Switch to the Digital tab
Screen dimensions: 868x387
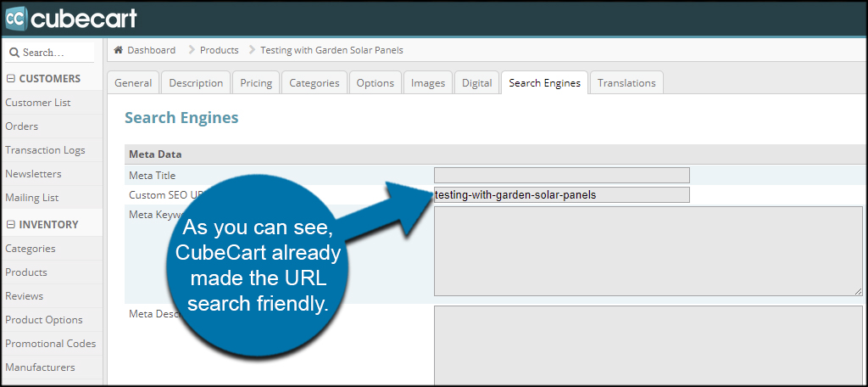tap(476, 82)
